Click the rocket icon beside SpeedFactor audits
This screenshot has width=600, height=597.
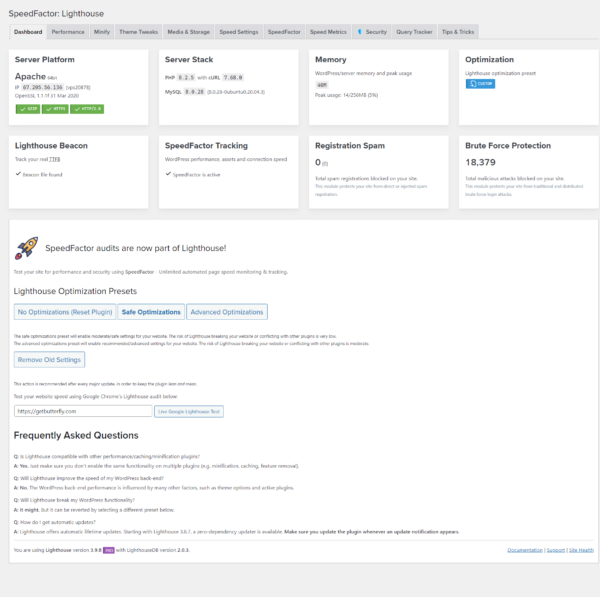pyautogui.click(x=26, y=248)
